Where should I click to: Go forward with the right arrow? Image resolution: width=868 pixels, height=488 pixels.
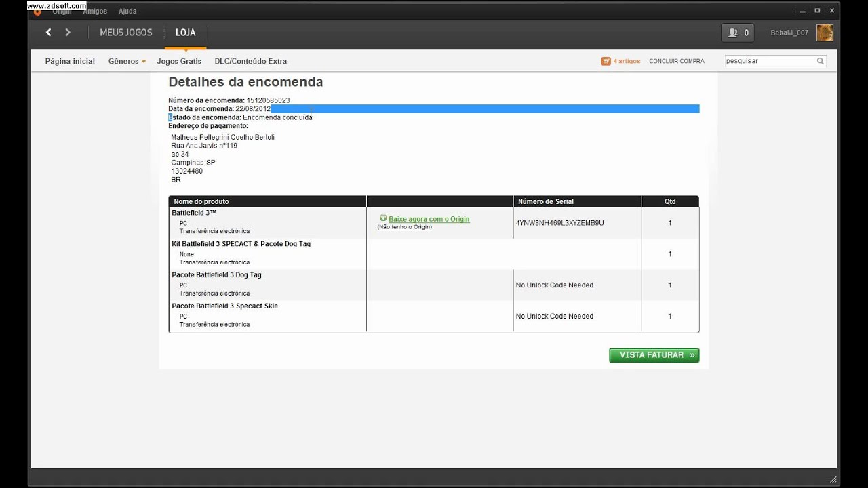[x=68, y=33]
